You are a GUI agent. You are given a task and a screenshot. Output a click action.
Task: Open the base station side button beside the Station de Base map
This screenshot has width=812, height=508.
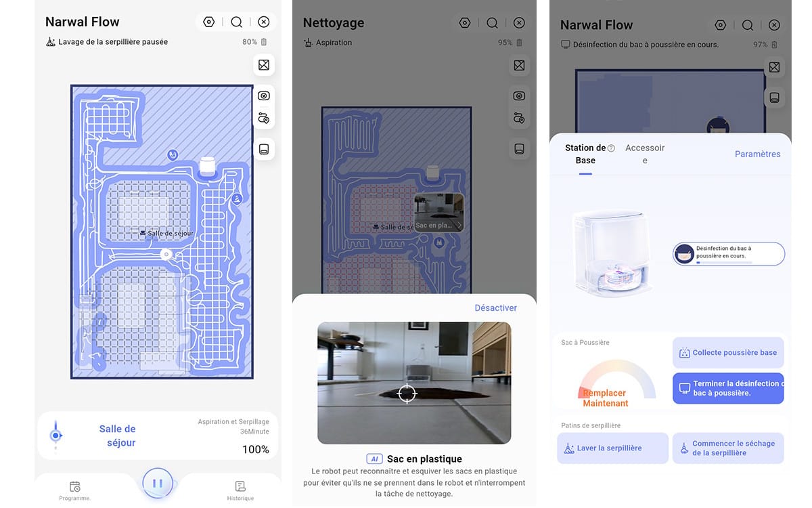point(775,98)
